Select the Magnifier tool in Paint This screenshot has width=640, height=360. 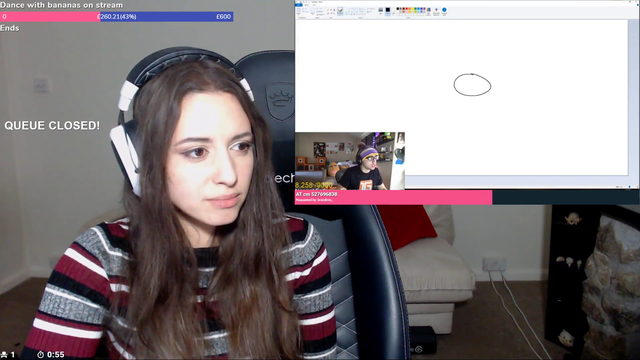tap(334, 13)
